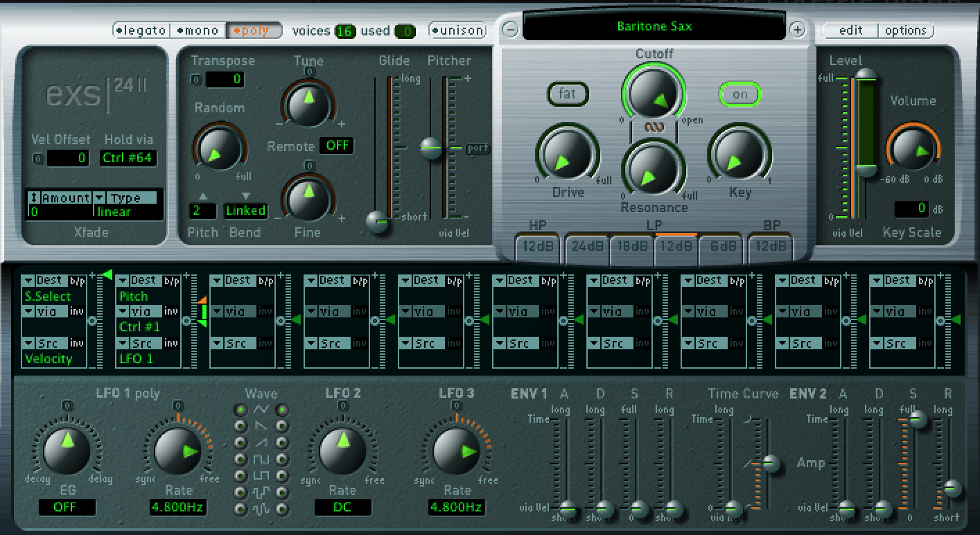Click the stepped random waveform icon
The width and height of the screenshot is (980, 535).
click(x=261, y=493)
